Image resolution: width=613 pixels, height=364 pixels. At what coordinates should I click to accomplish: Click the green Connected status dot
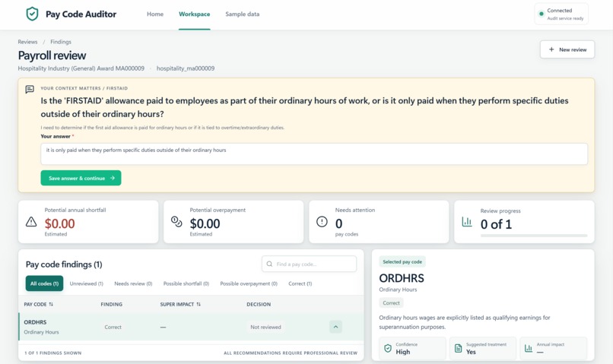point(541,14)
